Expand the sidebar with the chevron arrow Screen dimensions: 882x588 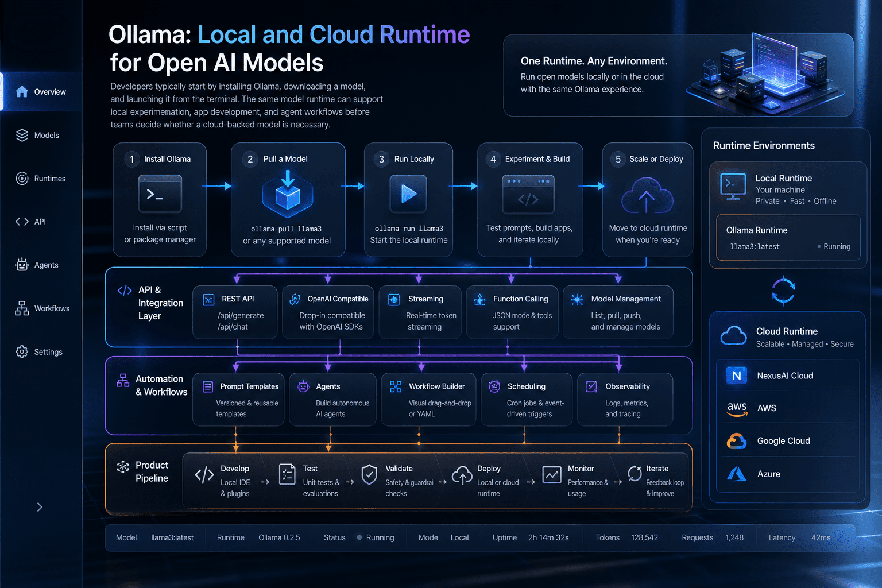[x=40, y=507]
